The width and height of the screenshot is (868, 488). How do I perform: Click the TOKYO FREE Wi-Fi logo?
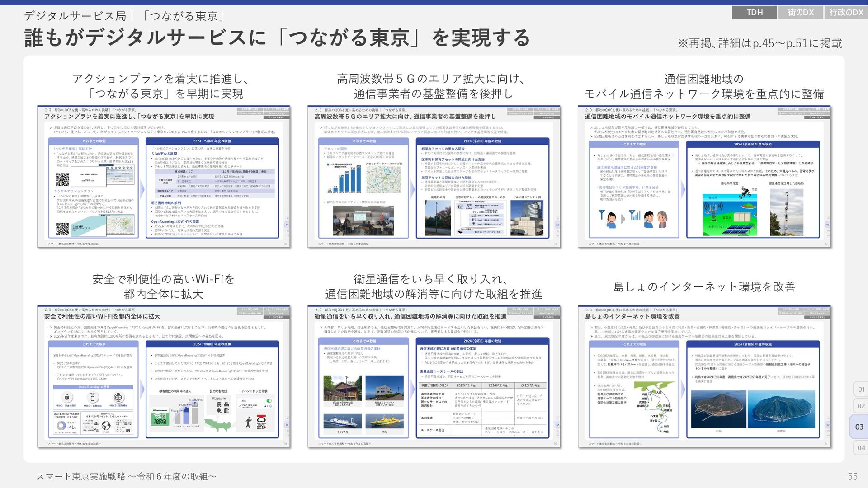coord(160,416)
